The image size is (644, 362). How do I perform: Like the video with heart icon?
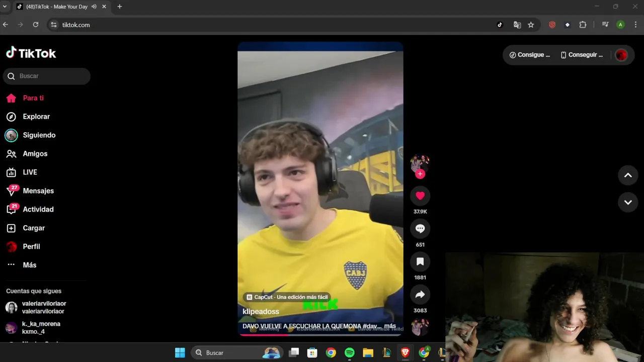[x=420, y=196]
